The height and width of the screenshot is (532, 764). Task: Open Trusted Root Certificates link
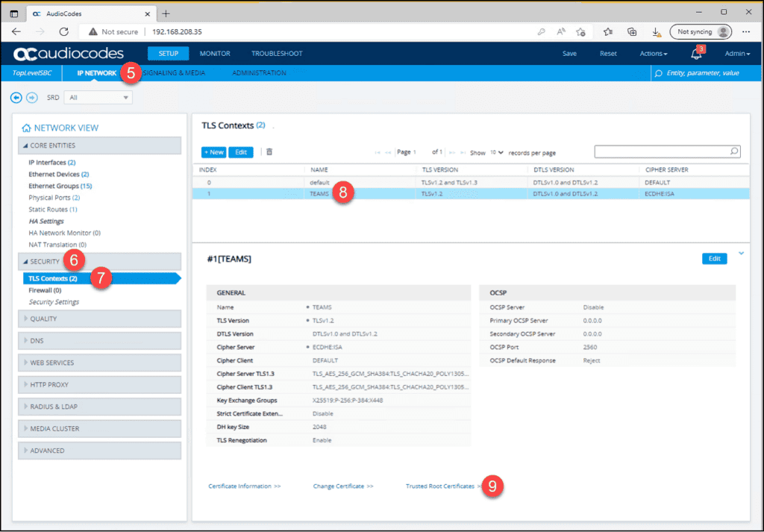click(x=443, y=486)
